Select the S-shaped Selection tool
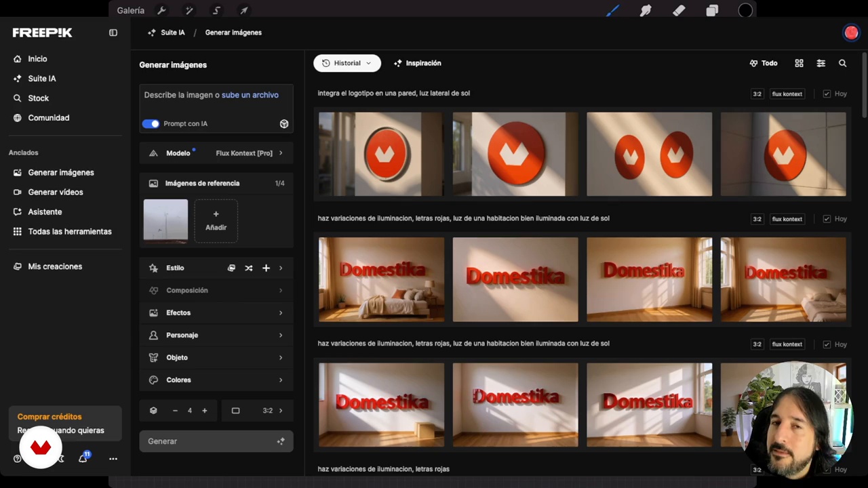This screenshot has height=488, width=868. coord(216,10)
